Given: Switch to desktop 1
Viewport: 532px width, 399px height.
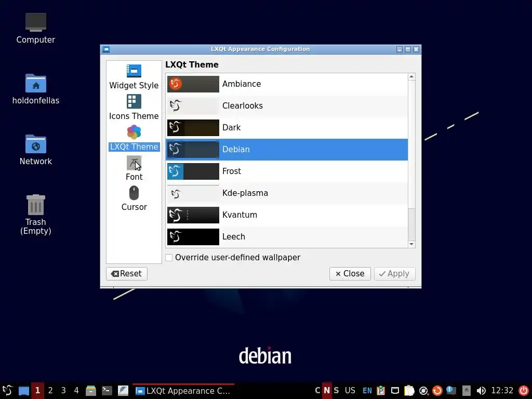Looking at the screenshot, I should click(37, 391).
